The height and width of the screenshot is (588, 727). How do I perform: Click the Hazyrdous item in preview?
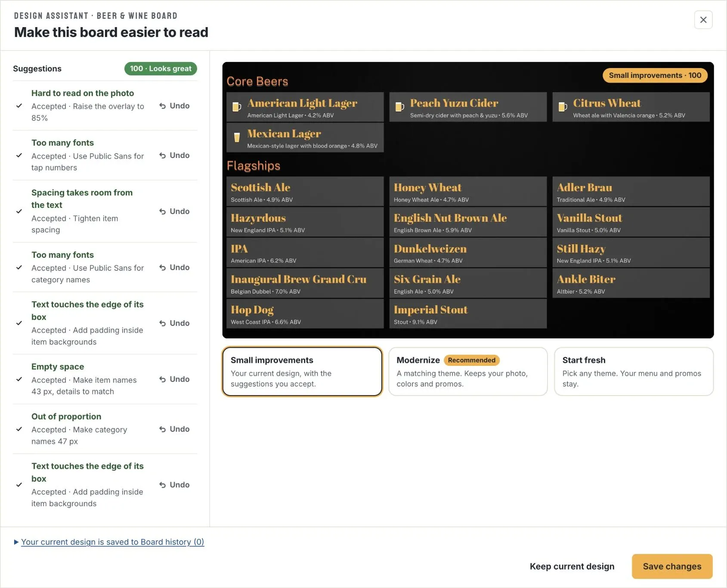coord(305,222)
